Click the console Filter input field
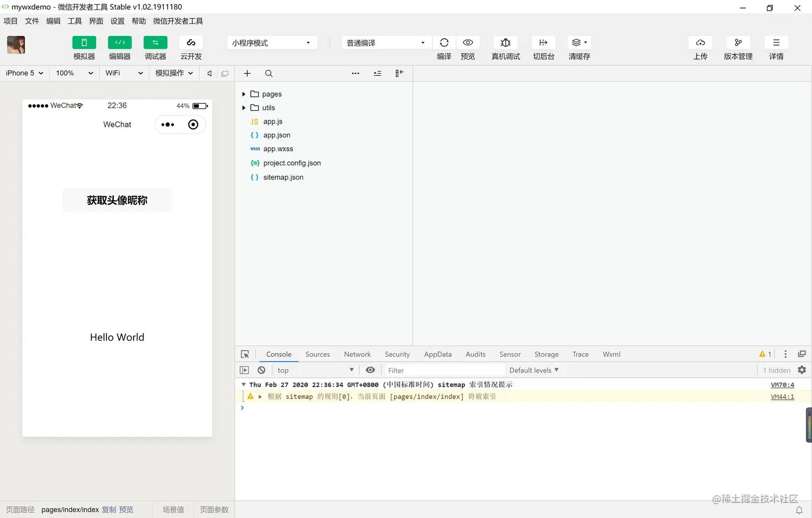The height and width of the screenshot is (518, 812). [x=445, y=370]
